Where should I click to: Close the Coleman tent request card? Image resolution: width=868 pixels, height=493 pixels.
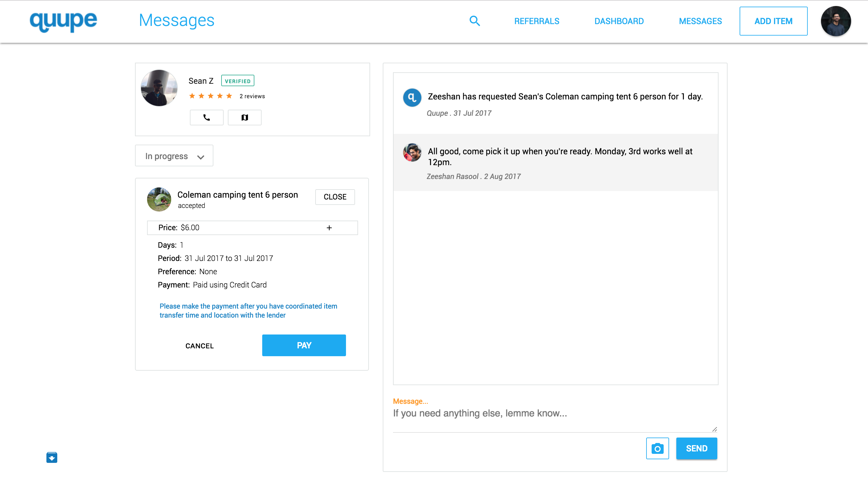(335, 197)
